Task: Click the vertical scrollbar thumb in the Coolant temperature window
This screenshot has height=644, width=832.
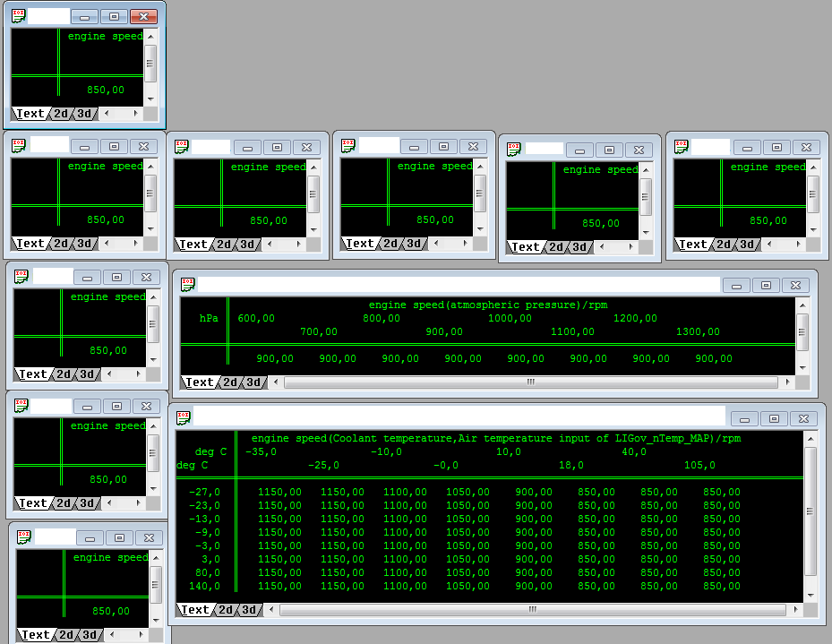Action: tap(811, 511)
